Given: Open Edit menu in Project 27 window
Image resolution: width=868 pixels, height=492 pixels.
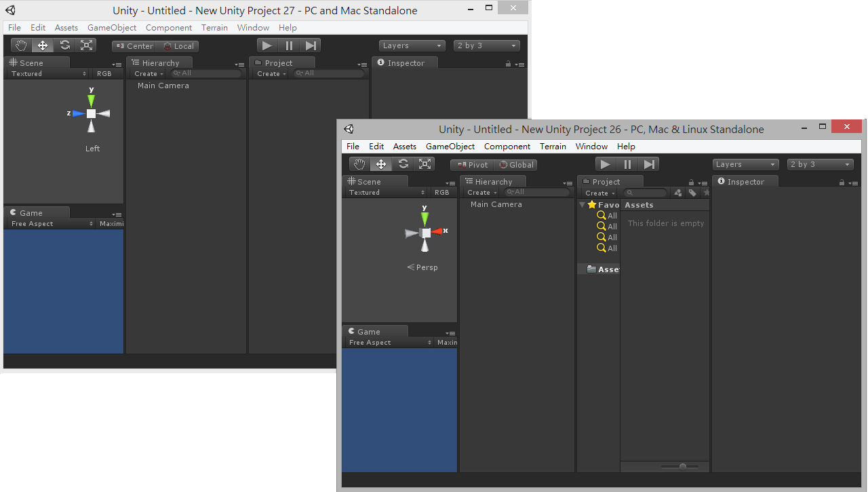Looking at the screenshot, I should (x=38, y=28).
